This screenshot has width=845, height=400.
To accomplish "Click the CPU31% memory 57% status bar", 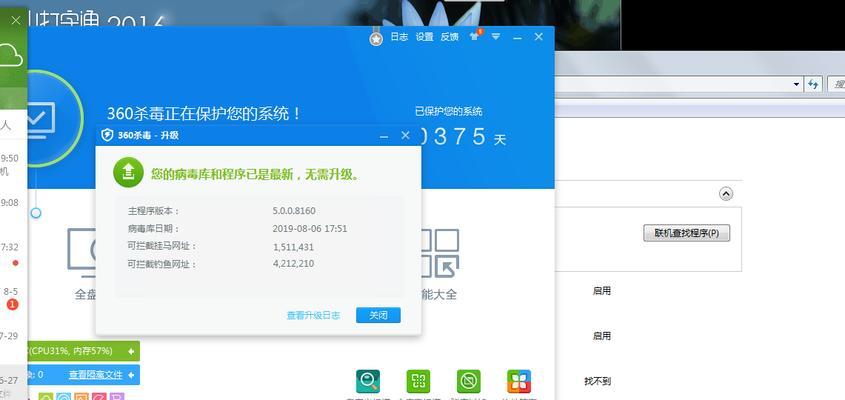I will 84,351.
